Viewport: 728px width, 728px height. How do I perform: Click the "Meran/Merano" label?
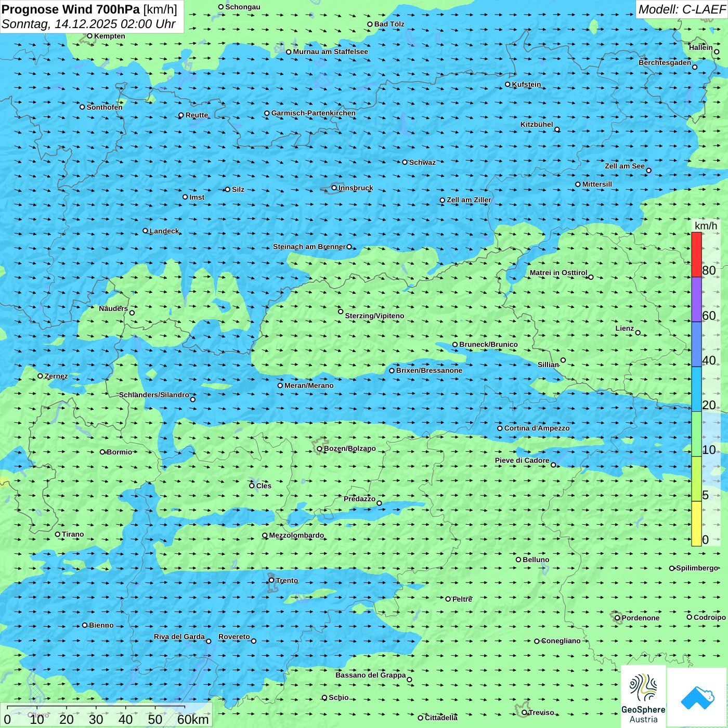click(309, 385)
